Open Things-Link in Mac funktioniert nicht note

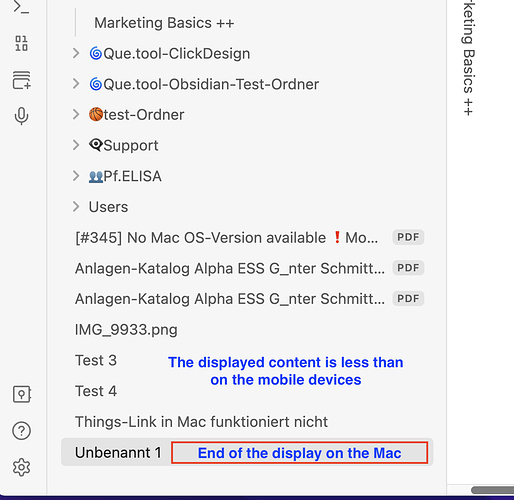(247, 422)
